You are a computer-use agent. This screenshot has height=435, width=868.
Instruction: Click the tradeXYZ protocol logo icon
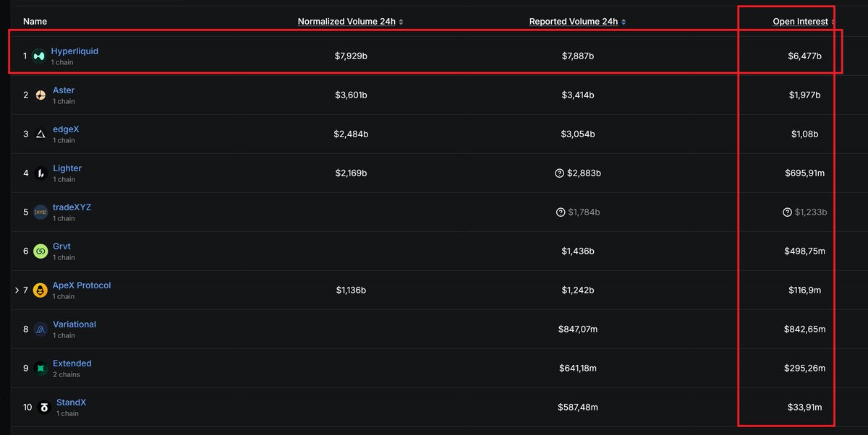point(41,212)
